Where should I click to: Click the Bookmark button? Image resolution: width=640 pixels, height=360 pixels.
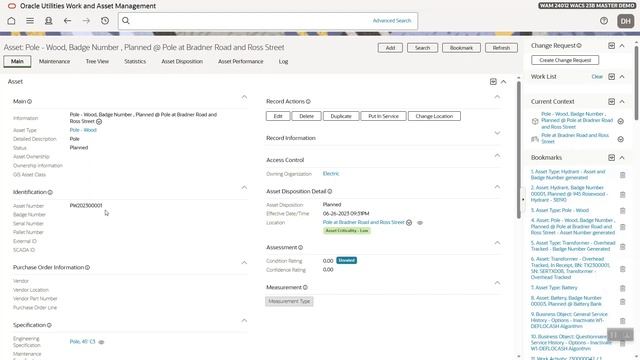(461, 48)
